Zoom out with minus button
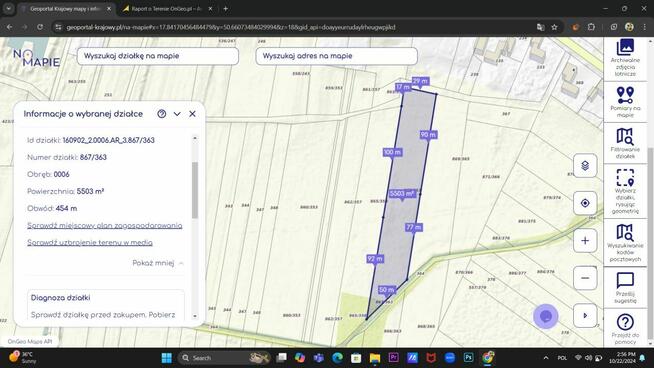The width and height of the screenshot is (654, 368). pyautogui.click(x=585, y=278)
